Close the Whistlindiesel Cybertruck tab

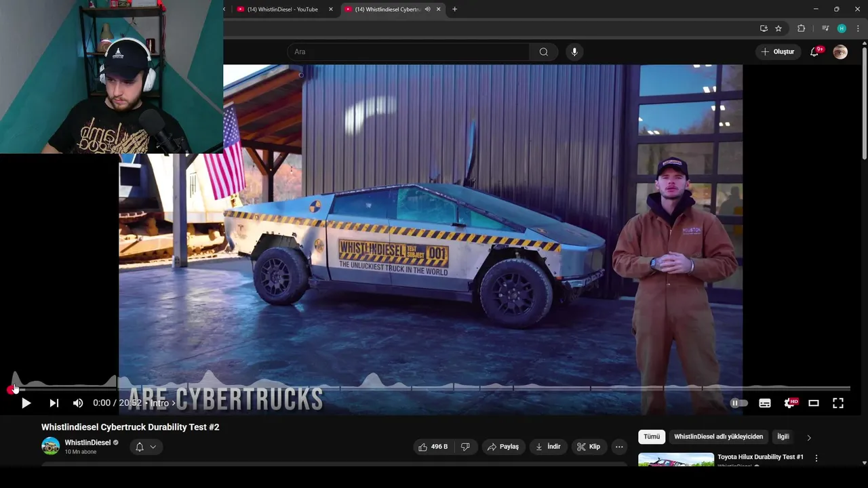tap(439, 9)
